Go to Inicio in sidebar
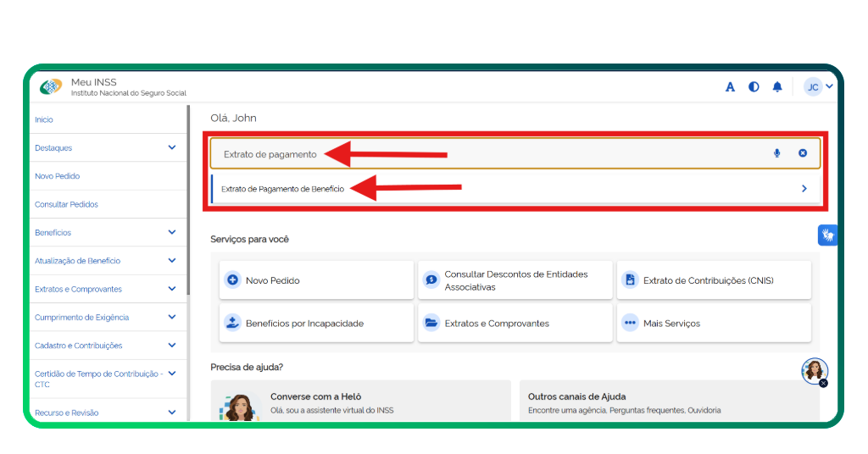 [44, 119]
